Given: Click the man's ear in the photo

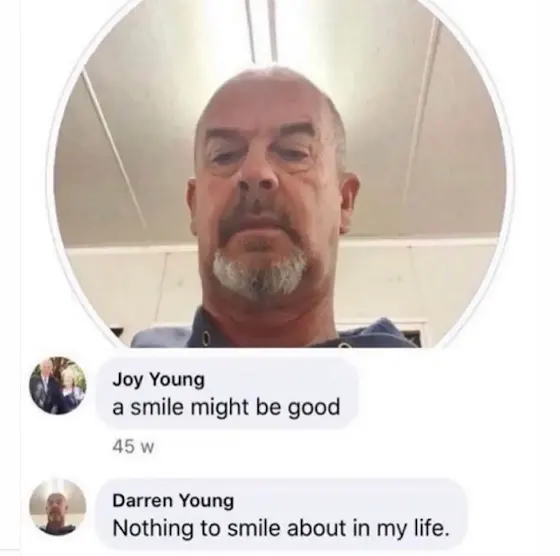Looking at the screenshot, I should pyautogui.click(x=349, y=202).
